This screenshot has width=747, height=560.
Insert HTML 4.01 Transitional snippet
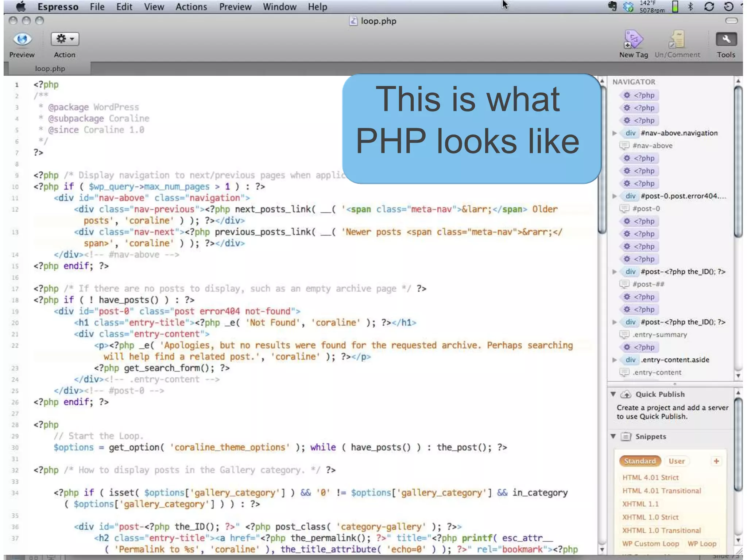click(662, 491)
